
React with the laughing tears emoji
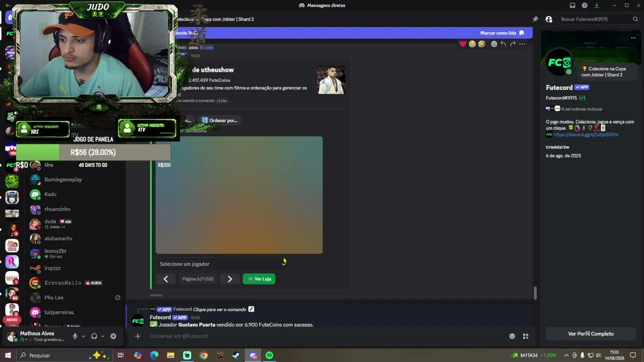(x=472, y=44)
